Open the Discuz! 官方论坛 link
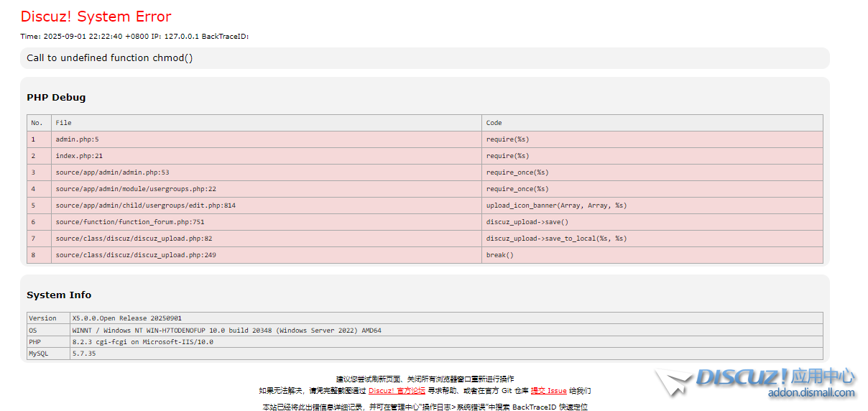Image resolution: width=868 pixels, height=411 pixels. coord(397,391)
